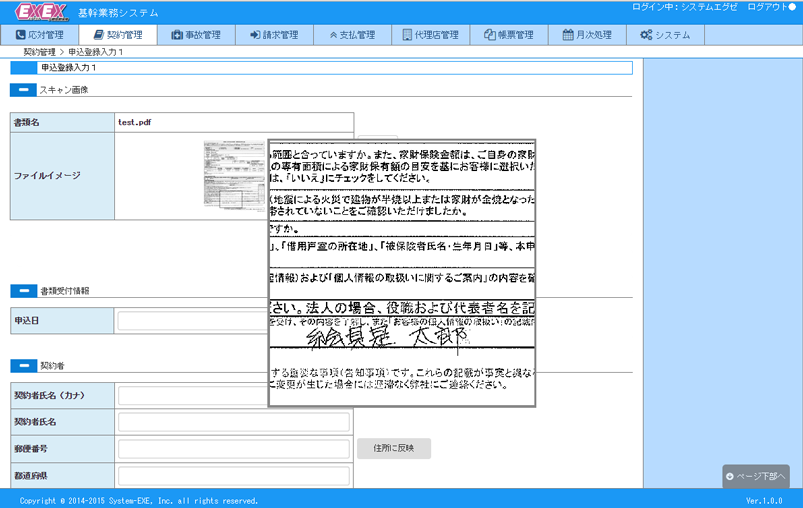Go to 請求管理 section
The height and width of the screenshot is (508, 803).
click(274, 35)
